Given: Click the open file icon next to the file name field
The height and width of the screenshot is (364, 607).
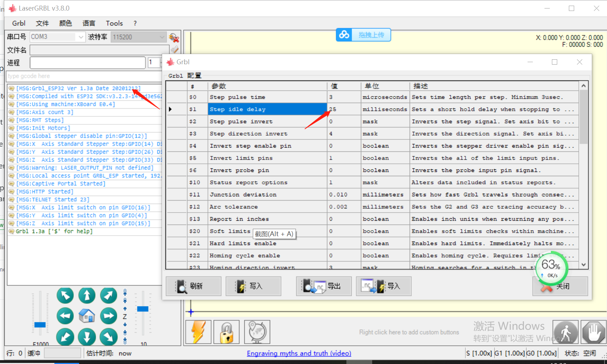Looking at the screenshot, I should (x=174, y=49).
